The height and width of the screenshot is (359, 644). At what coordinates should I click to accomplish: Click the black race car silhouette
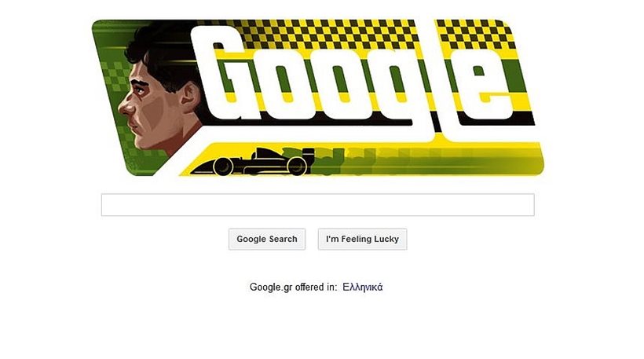click(x=251, y=162)
